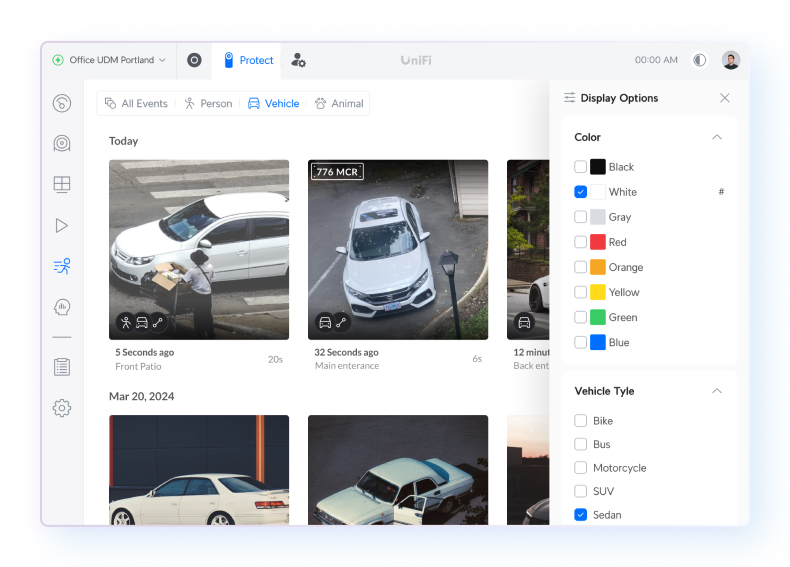This screenshot has width=790, height=567.
Task: Collapse the Color section chevron
Action: [x=717, y=137]
